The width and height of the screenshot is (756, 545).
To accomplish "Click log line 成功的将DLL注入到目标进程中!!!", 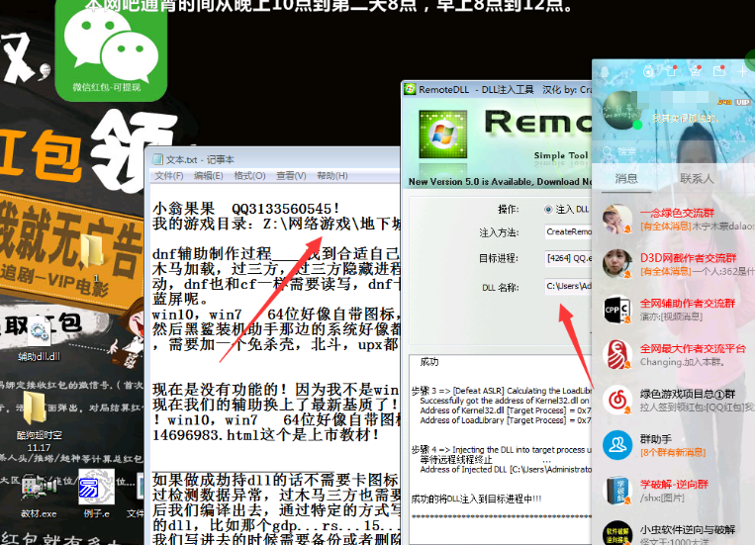I will [x=476, y=499].
